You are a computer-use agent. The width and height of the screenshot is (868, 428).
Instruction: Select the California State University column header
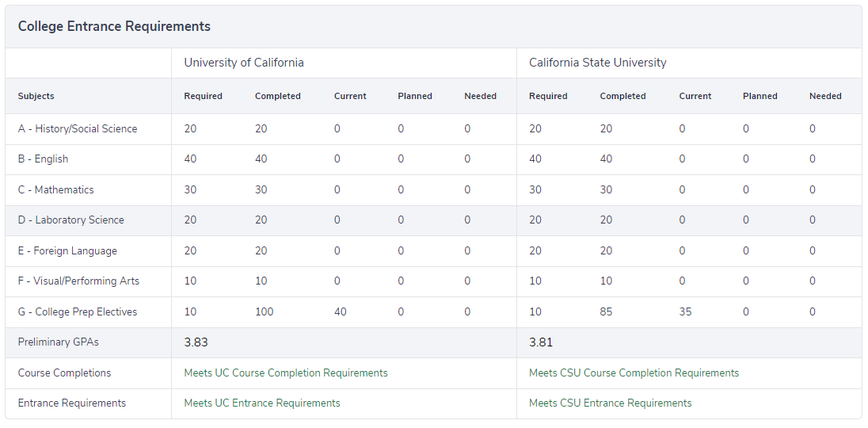597,63
